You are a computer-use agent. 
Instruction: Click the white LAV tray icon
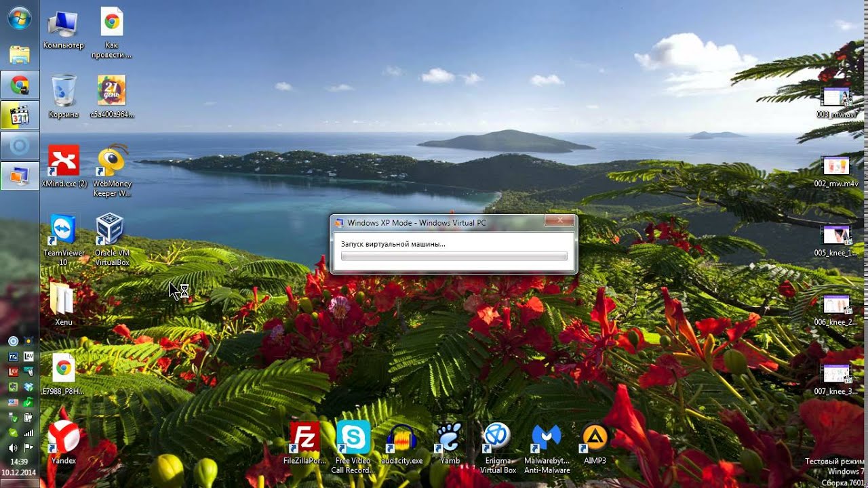pyautogui.click(x=28, y=357)
